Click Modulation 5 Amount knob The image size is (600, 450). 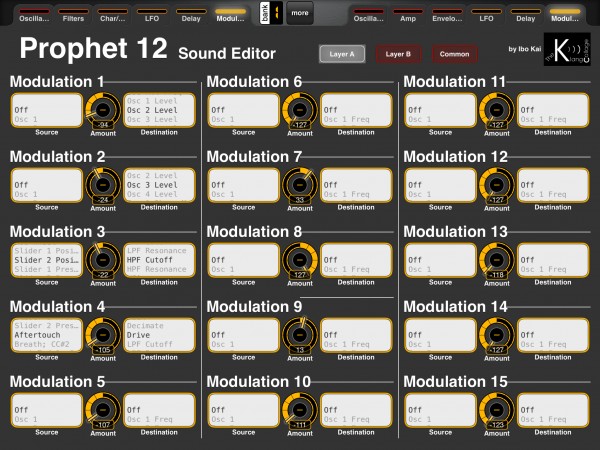click(x=103, y=410)
